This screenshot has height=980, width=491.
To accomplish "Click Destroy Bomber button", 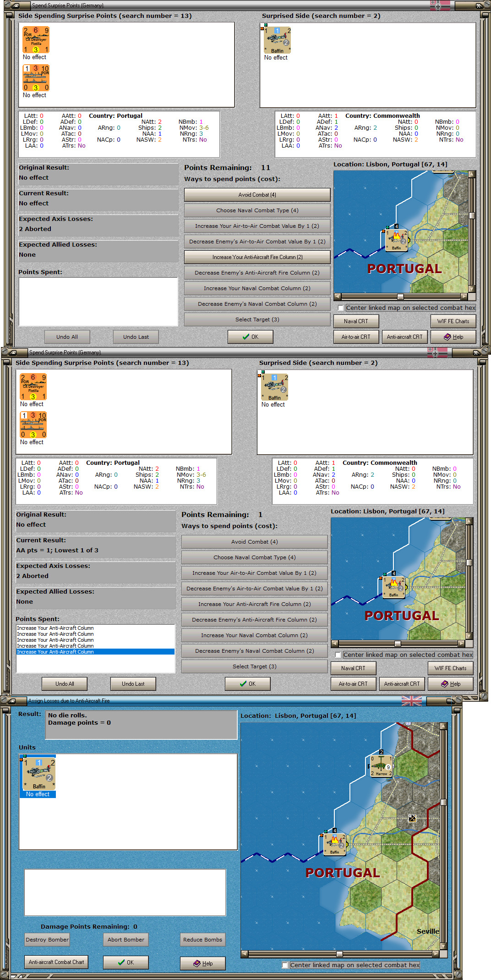I will point(47,940).
